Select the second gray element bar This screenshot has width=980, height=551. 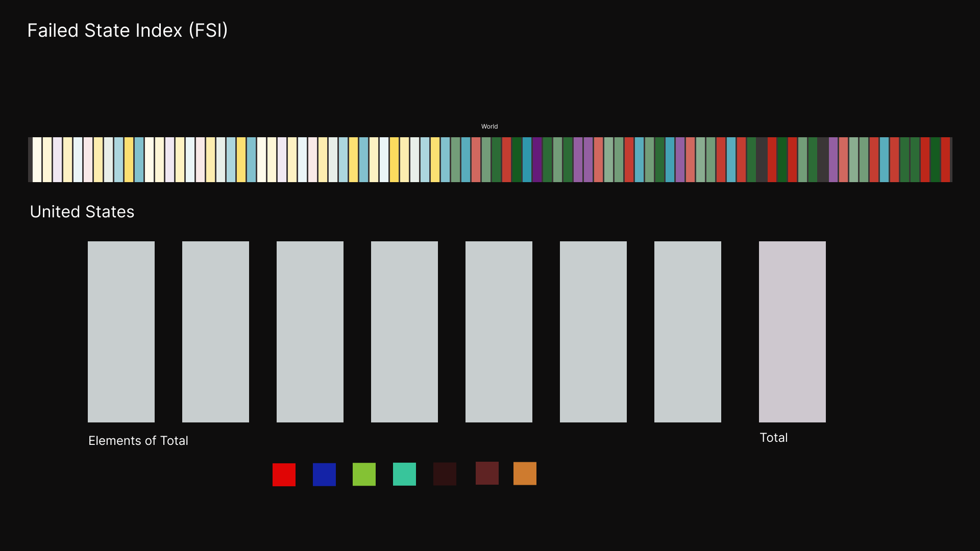[215, 332]
